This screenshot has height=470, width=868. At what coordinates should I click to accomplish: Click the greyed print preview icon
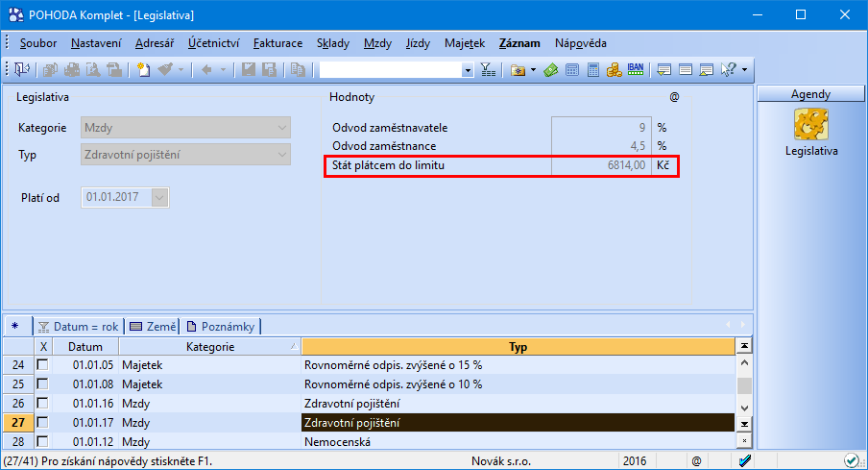[x=93, y=70]
